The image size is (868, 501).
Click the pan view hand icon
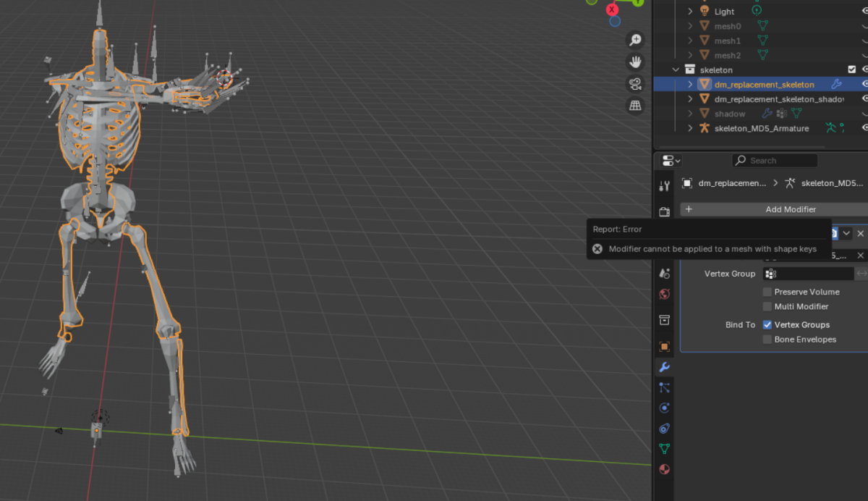pos(635,62)
